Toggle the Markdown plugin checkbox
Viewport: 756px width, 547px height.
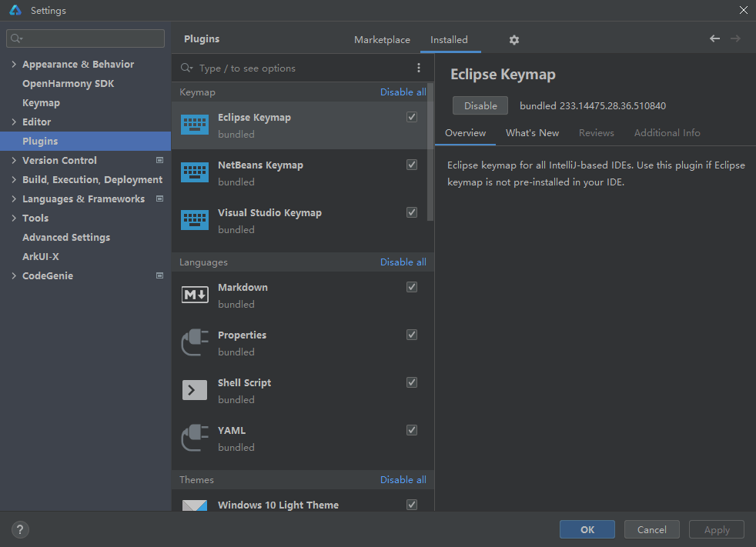(412, 287)
